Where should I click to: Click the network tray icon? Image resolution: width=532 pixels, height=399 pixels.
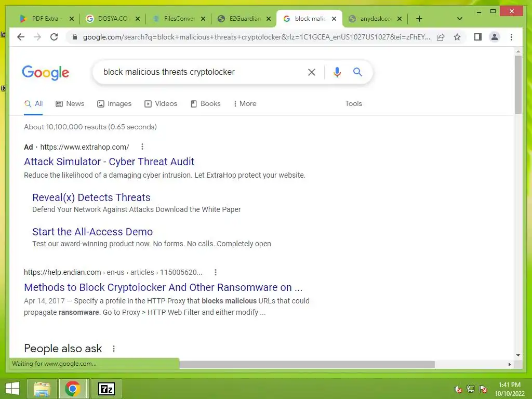coord(470,389)
